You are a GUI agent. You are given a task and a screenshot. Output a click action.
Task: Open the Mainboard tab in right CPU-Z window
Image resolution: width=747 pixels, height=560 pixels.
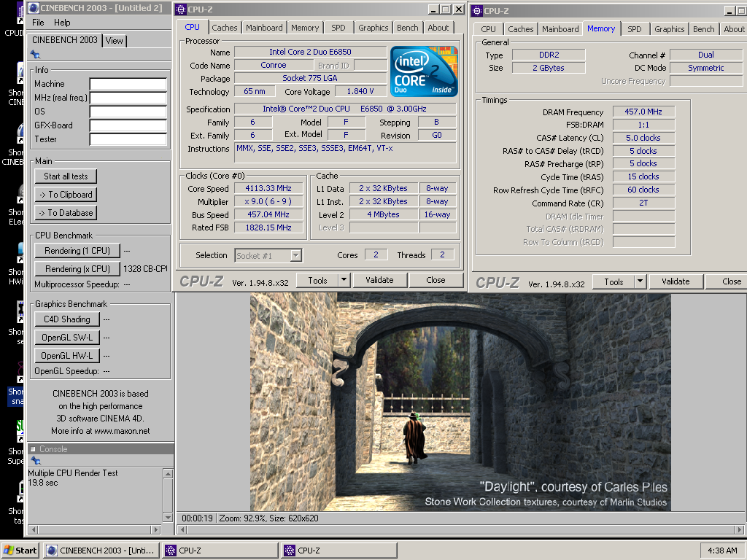560,29
